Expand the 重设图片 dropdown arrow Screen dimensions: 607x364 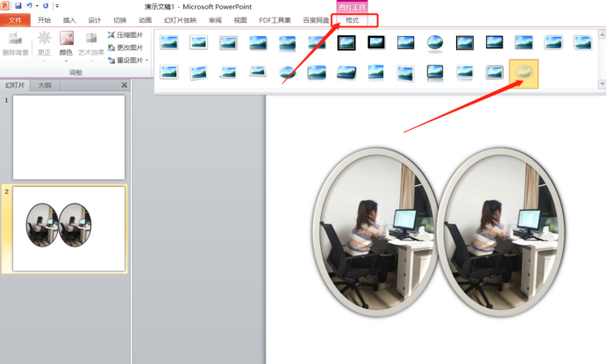[x=146, y=61]
